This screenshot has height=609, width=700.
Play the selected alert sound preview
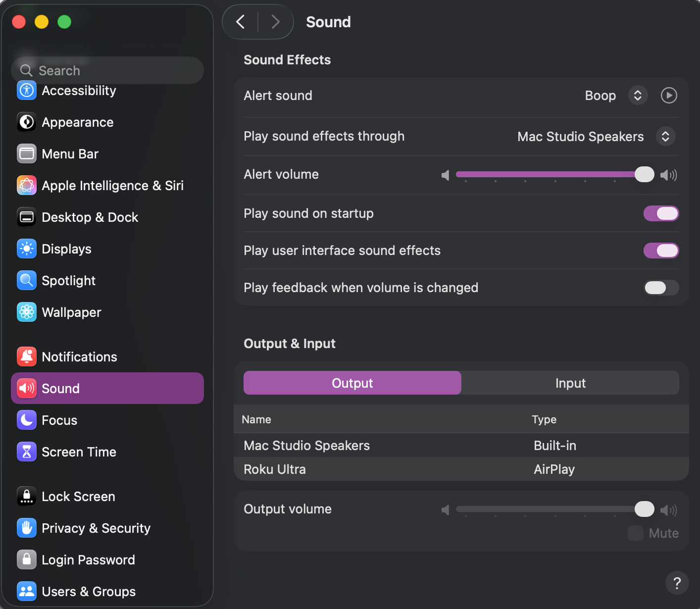click(x=669, y=96)
